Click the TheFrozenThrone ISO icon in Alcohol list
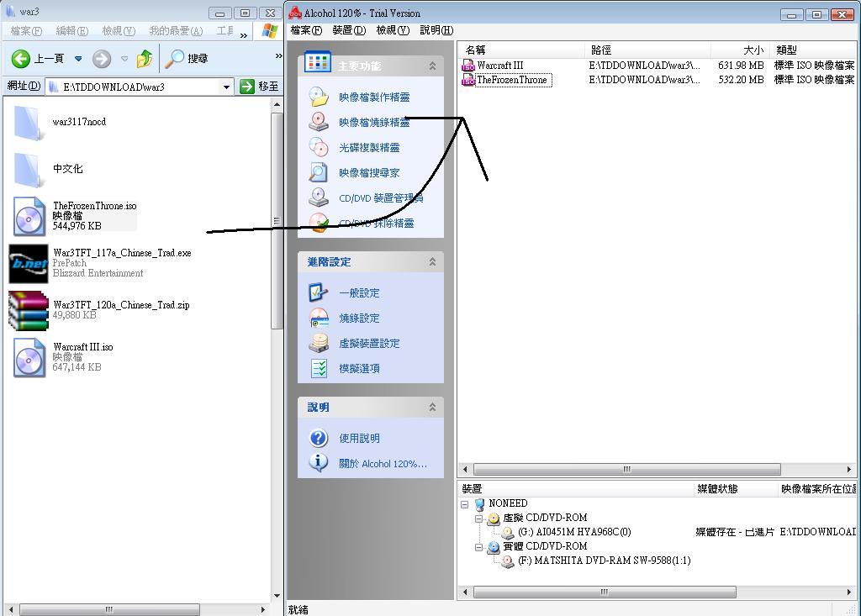 467,80
